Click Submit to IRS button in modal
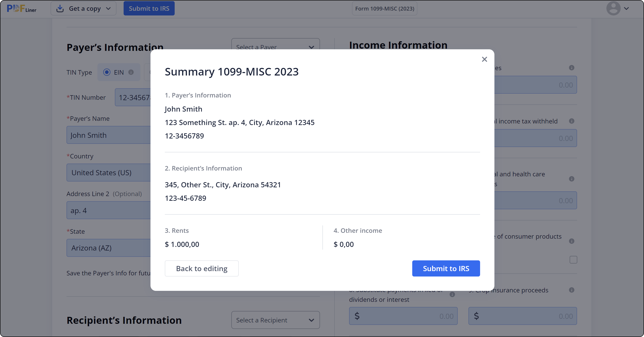 (x=446, y=268)
